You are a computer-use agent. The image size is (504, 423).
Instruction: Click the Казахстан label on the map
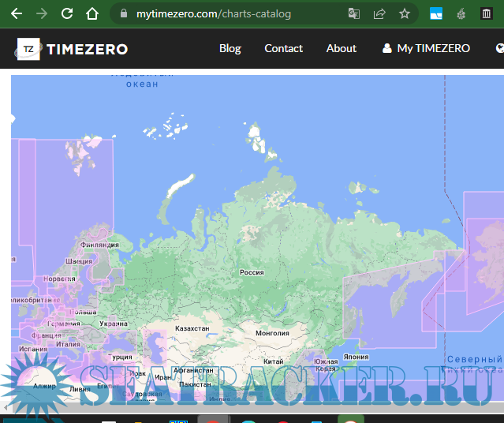pos(192,328)
